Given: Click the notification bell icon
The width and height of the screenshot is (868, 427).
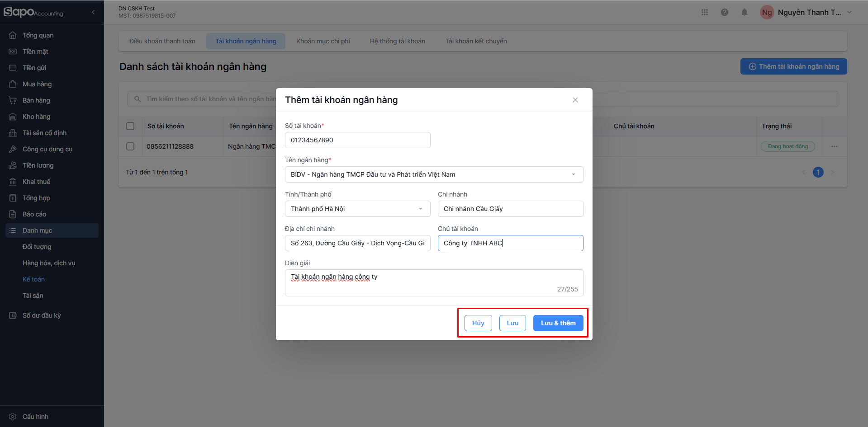Looking at the screenshot, I should point(744,12).
